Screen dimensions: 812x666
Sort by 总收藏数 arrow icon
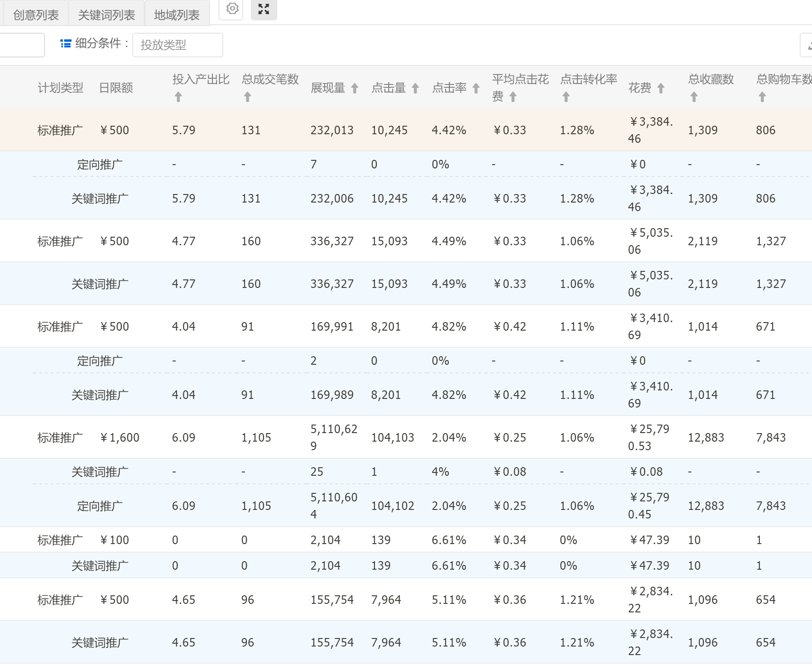click(x=694, y=97)
